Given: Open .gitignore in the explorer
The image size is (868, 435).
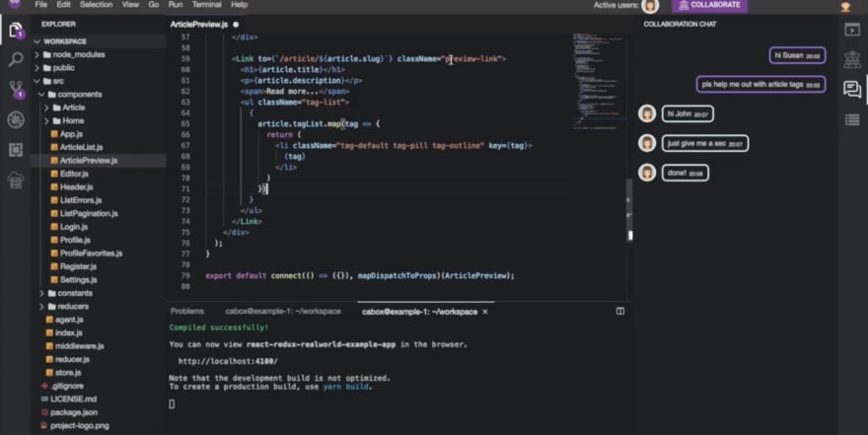Looking at the screenshot, I should 67,386.
